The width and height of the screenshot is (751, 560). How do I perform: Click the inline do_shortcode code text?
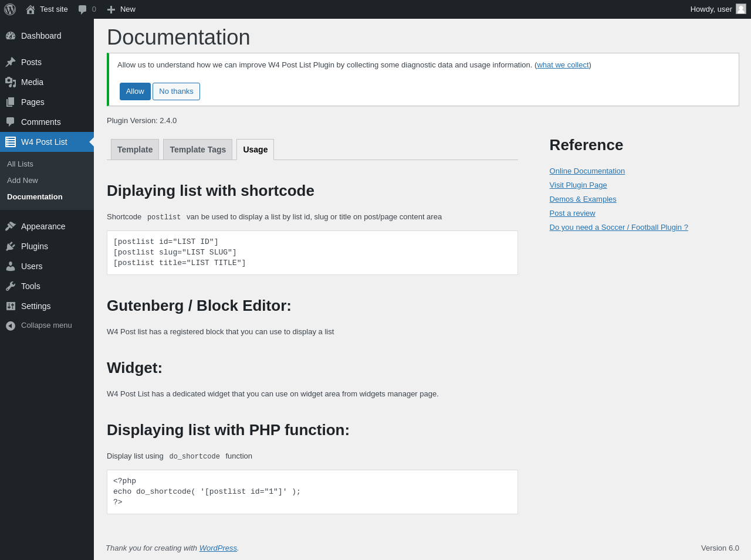[195, 456]
